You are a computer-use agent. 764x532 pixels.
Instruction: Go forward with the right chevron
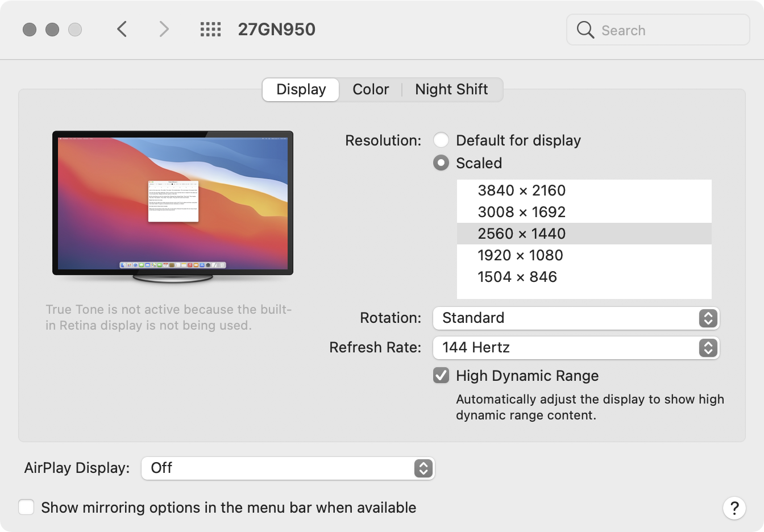click(164, 29)
